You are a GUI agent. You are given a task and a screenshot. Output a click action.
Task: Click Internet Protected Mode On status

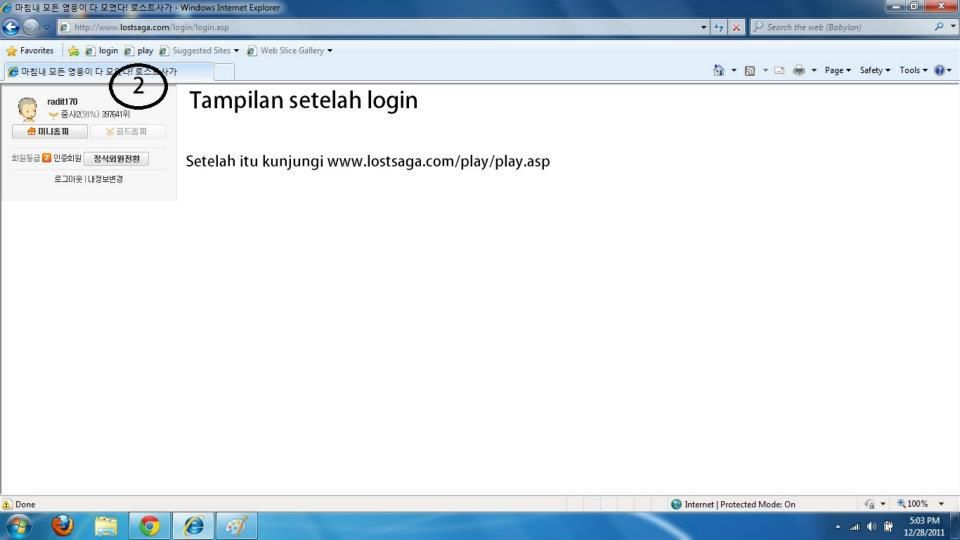pos(733,504)
